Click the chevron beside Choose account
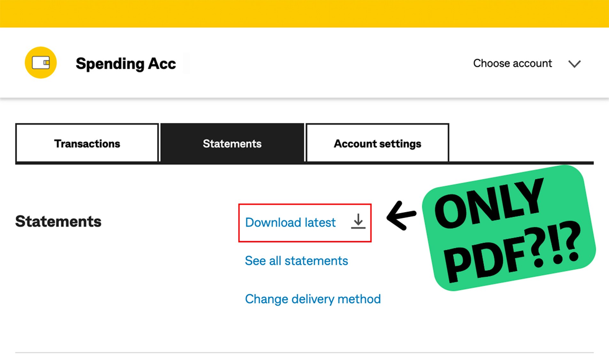This screenshot has width=609, height=364. click(574, 64)
